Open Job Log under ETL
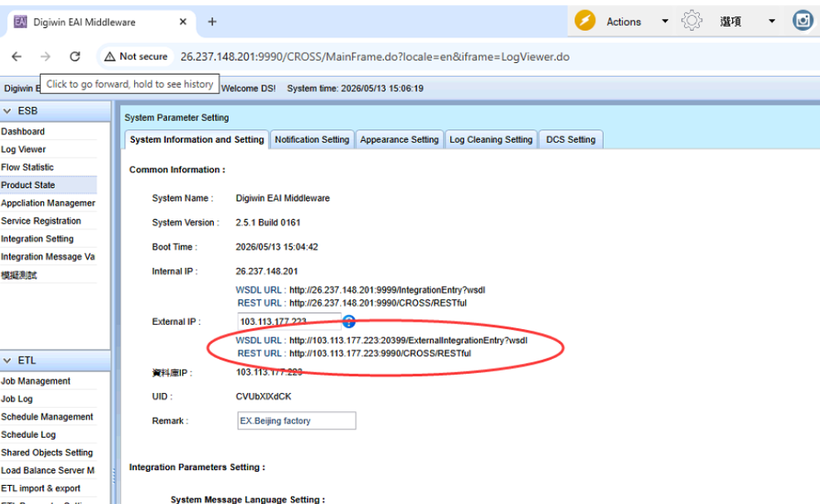This screenshot has height=504, width=820. tap(17, 399)
